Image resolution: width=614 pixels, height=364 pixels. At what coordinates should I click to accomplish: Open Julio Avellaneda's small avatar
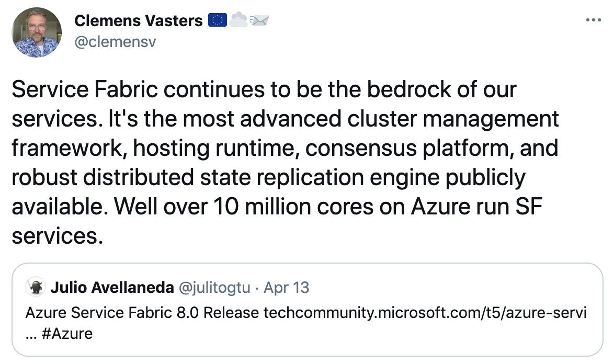coord(36,287)
